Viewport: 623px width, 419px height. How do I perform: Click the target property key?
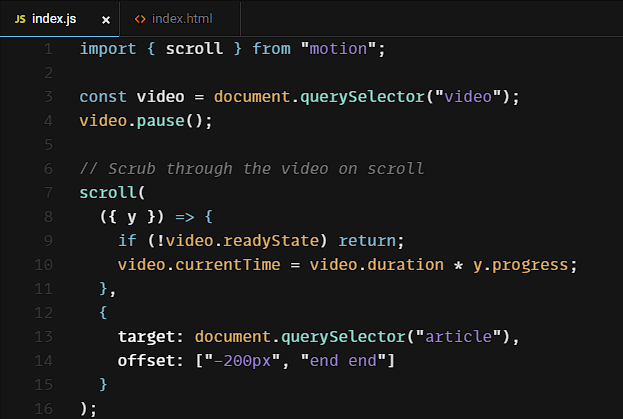tap(146, 336)
